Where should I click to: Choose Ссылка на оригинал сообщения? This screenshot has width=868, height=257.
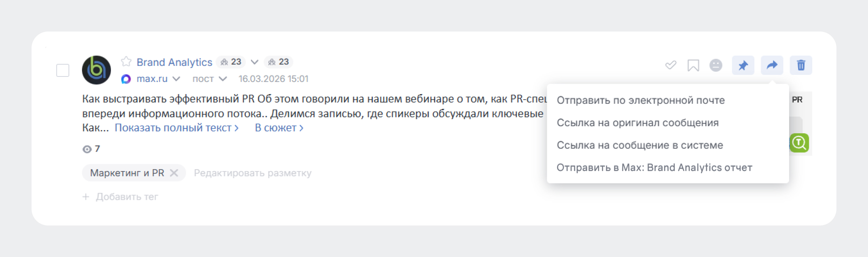pos(638,123)
